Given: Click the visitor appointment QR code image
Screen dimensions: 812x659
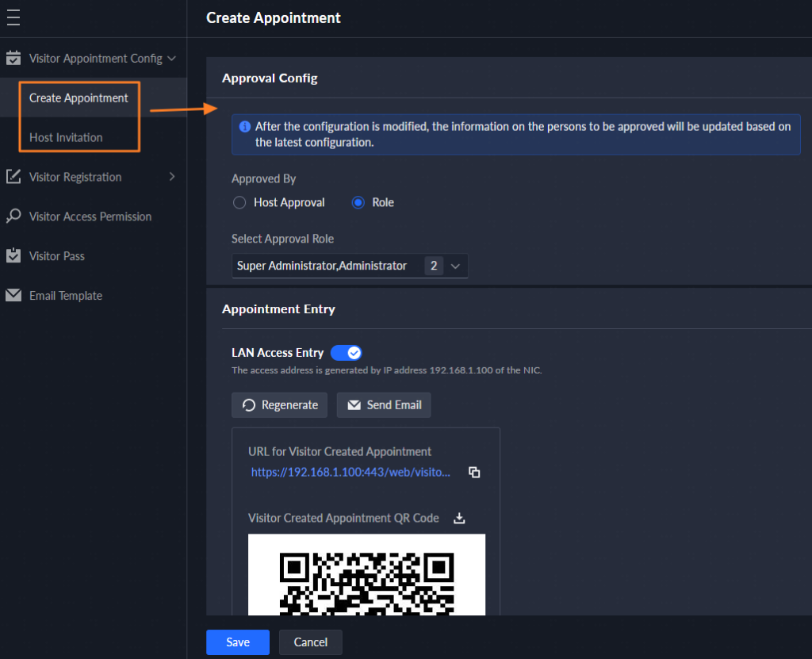Looking at the screenshot, I should [x=366, y=579].
